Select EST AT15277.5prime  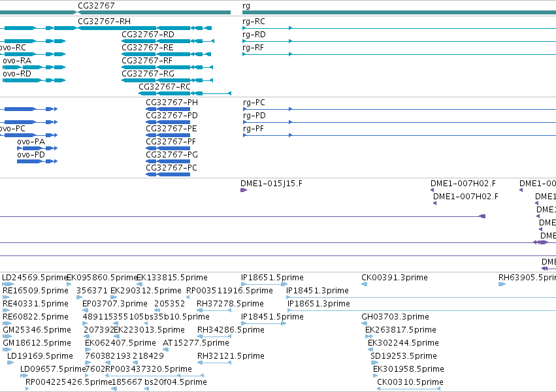click(165, 350)
